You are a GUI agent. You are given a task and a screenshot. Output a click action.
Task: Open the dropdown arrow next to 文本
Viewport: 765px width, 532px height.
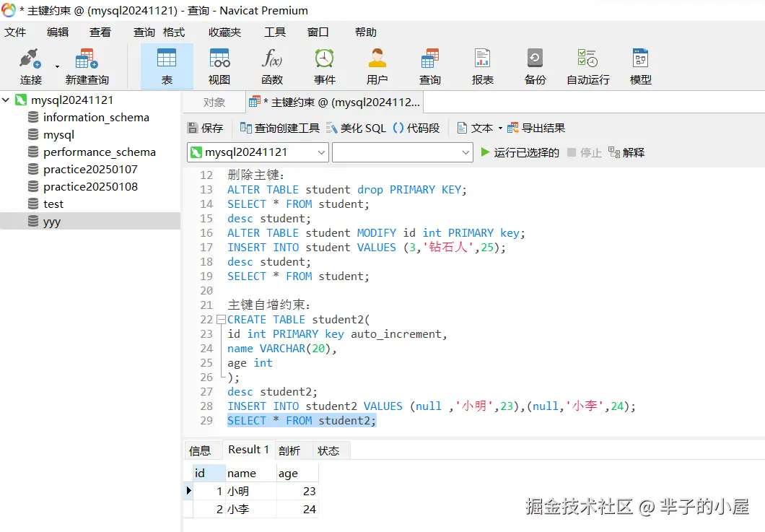[x=500, y=128]
